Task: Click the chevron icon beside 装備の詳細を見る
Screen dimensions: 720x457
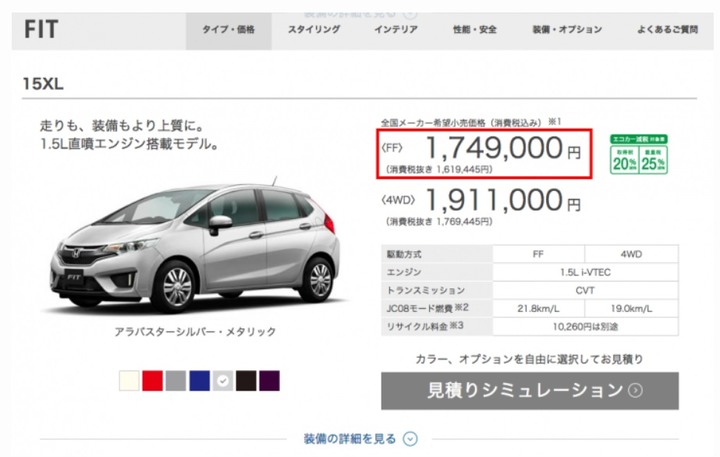Action: pyautogui.click(x=410, y=439)
